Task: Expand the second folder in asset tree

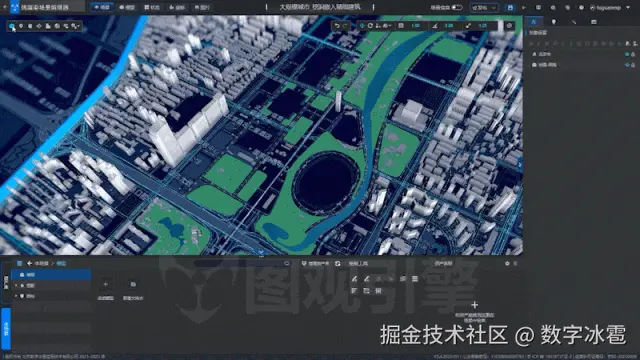Action: pos(16,285)
